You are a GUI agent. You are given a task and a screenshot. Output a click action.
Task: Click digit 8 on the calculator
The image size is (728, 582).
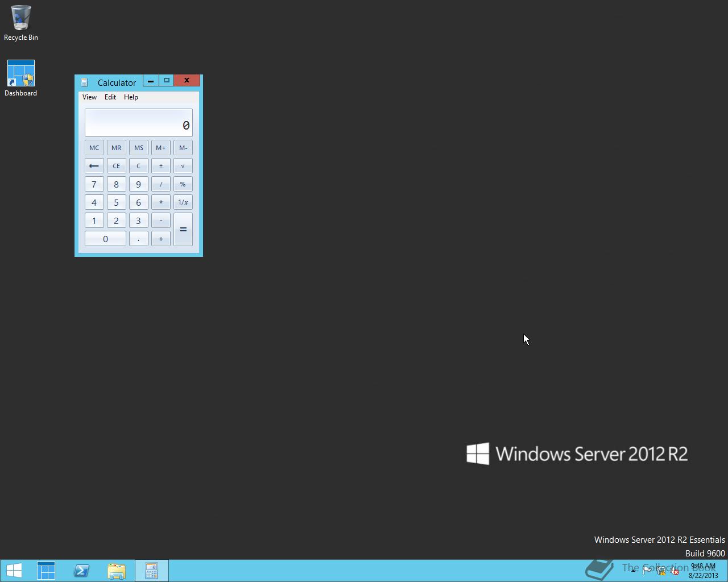click(117, 184)
